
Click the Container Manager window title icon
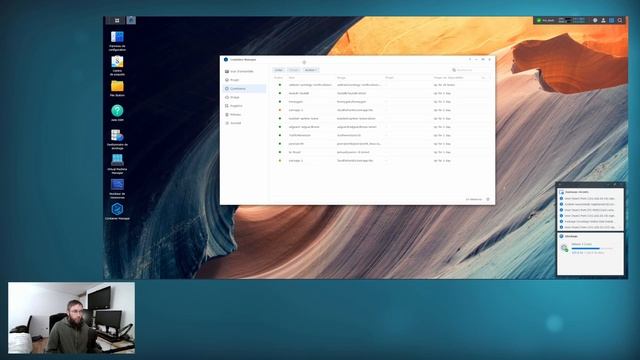coord(226,59)
